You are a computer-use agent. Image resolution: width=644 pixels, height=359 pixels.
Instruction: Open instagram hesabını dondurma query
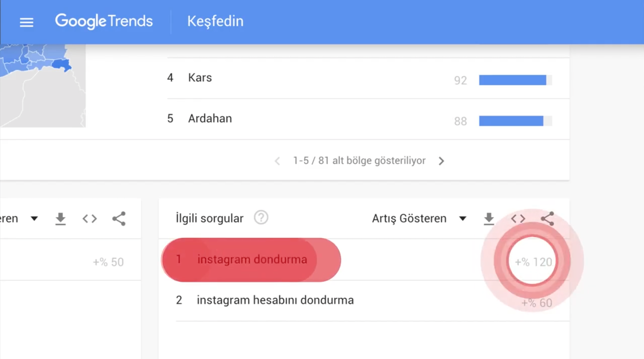(x=275, y=300)
